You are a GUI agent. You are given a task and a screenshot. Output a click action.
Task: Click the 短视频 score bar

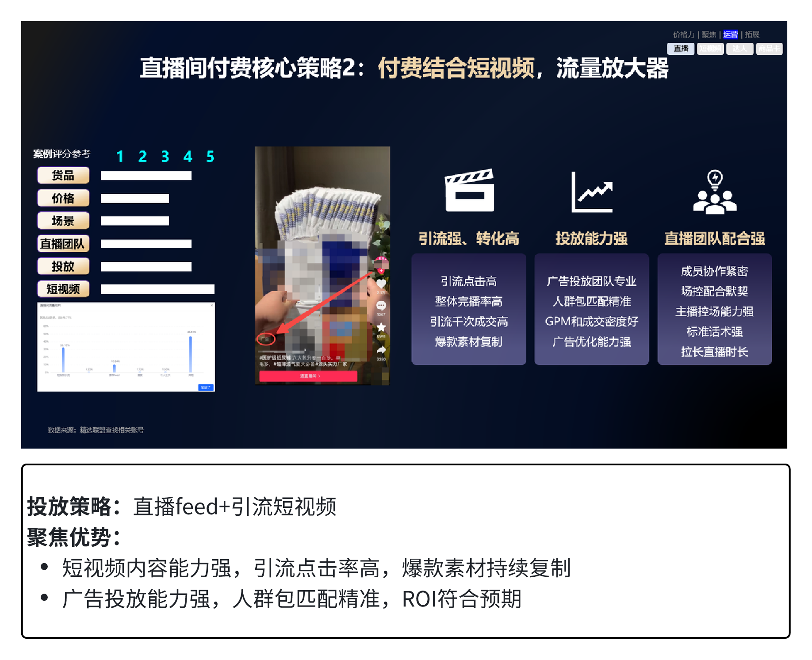coord(157,289)
